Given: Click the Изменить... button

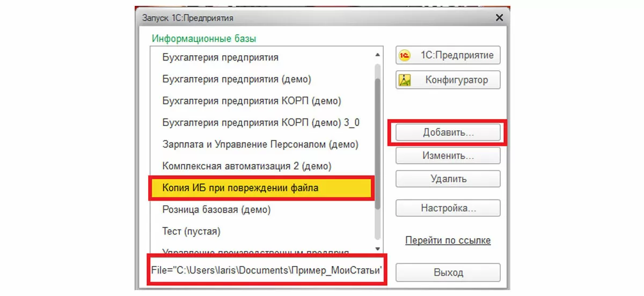Looking at the screenshot, I should click(448, 156).
